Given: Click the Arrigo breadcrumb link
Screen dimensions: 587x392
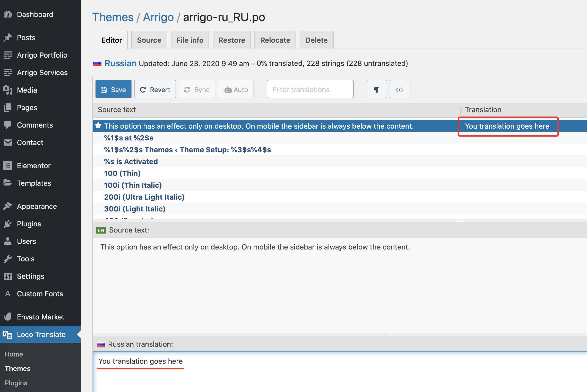Looking at the screenshot, I should pos(158,17).
